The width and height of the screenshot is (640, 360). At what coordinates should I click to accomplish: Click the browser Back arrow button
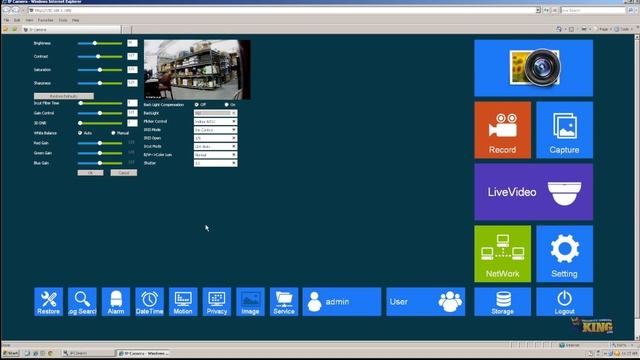(7, 10)
